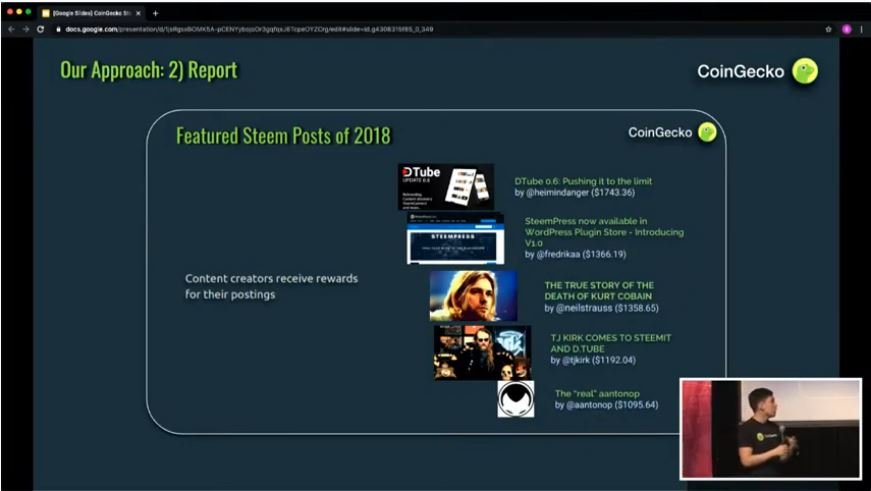Open 'DTube 0.6: Pushing it to the limit'
The width and height of the screenshot is (871, 491).
tap(583, 181)
